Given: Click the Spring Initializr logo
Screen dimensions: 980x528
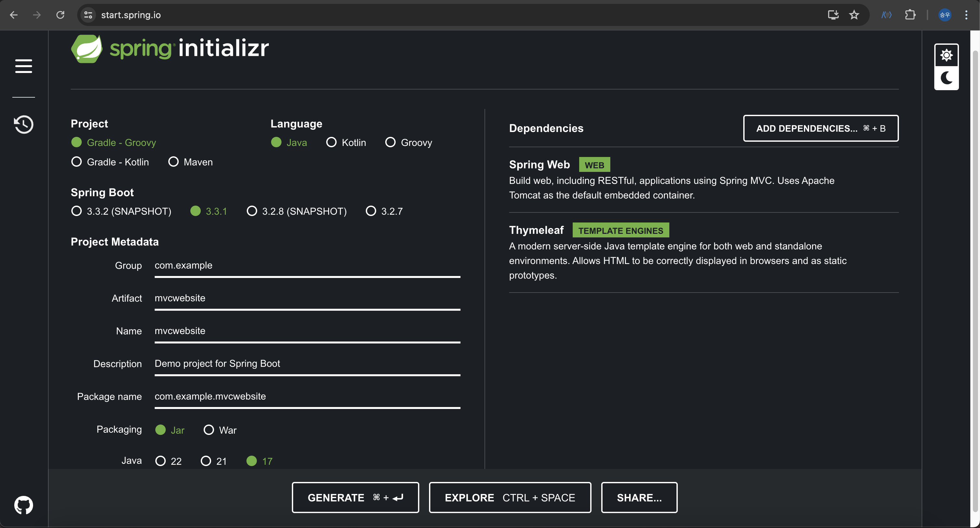Looking at the screenshot, I should click(x=170, y=48).
